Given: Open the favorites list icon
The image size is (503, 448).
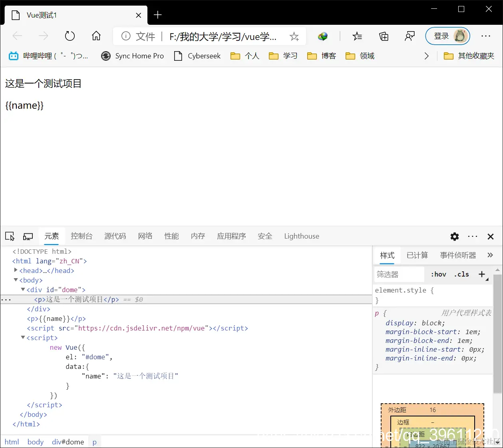Looking at the screenshot, I should pos(357,36).
